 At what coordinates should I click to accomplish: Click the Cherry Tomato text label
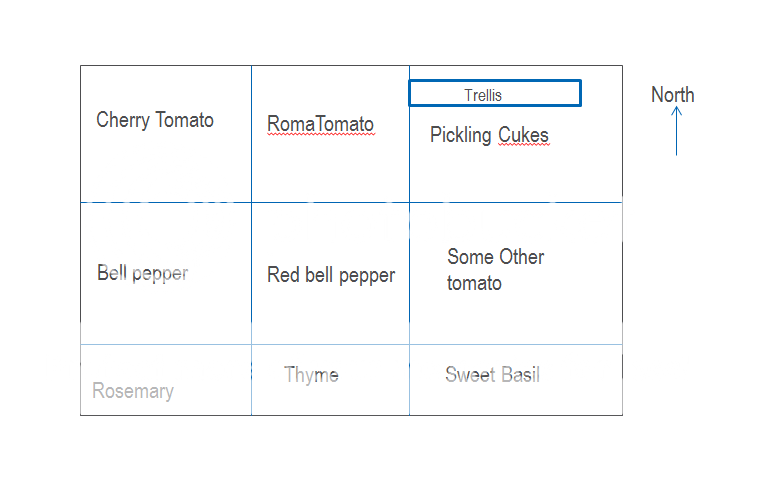(x=155, y=120)
